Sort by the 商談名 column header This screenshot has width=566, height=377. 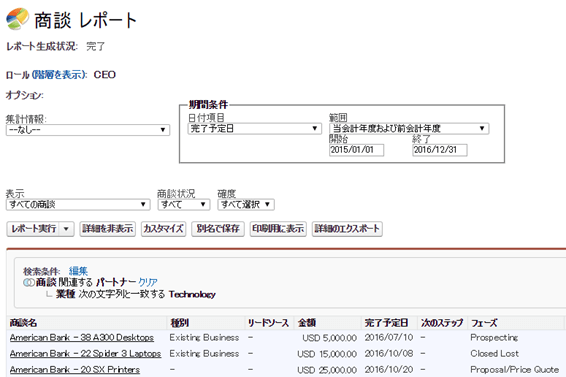click(x=23, y=323)
